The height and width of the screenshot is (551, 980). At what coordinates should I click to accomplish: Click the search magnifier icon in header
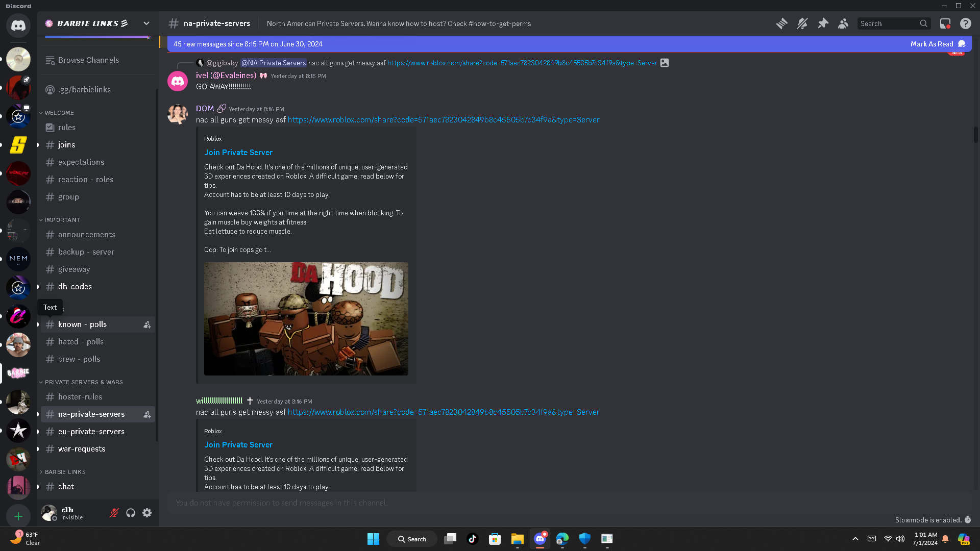923,23
